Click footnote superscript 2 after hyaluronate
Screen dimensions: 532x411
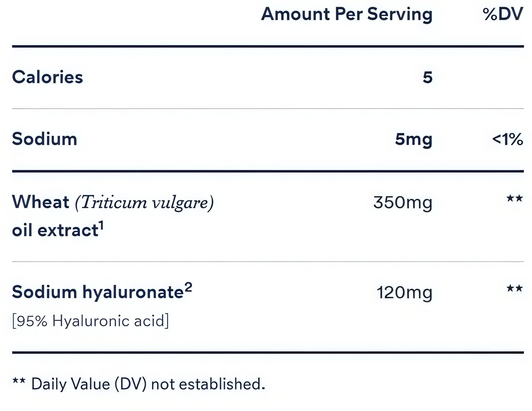(x=188, y=287)
